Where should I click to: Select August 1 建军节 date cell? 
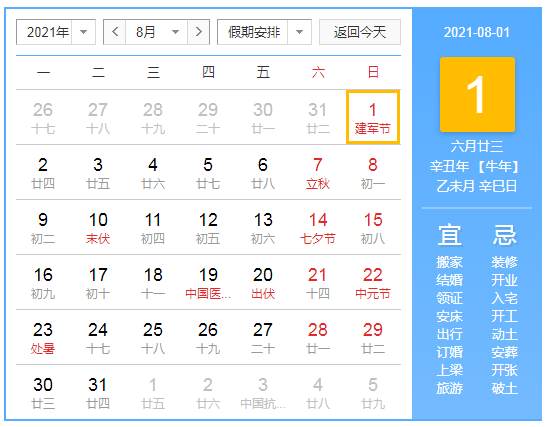[x=373, y=117]
